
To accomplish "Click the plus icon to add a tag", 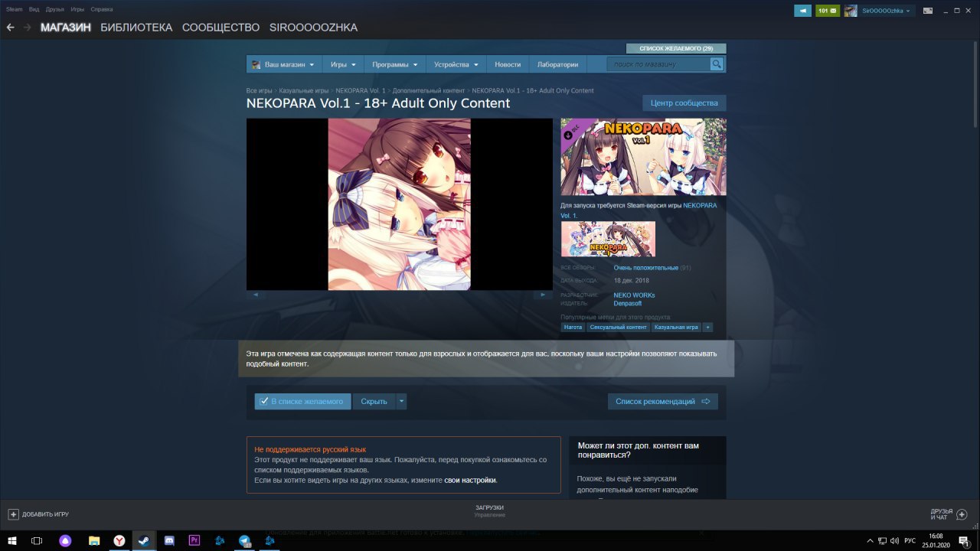I will click(x=707, y=327).
